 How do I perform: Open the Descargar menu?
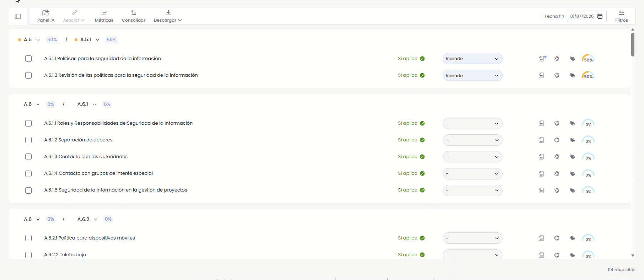point(167,16)
